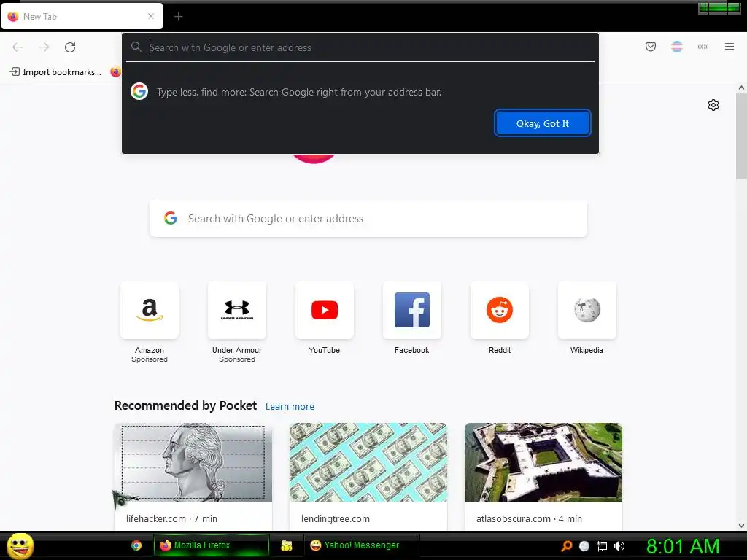The height and width of the screenshot is (560, 747).
Task: Open the Save to Pocket icon
Action: [x=650, y=47]
